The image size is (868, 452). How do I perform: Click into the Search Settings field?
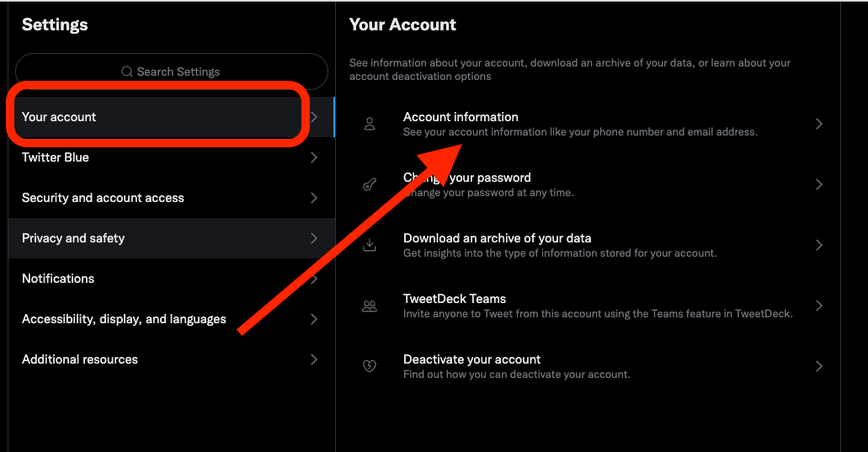point(172,72)
